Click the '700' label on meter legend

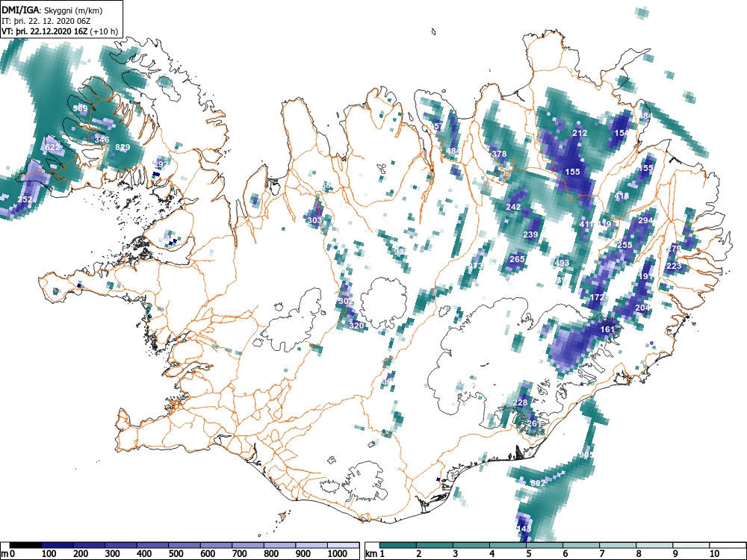pos(240,553)
